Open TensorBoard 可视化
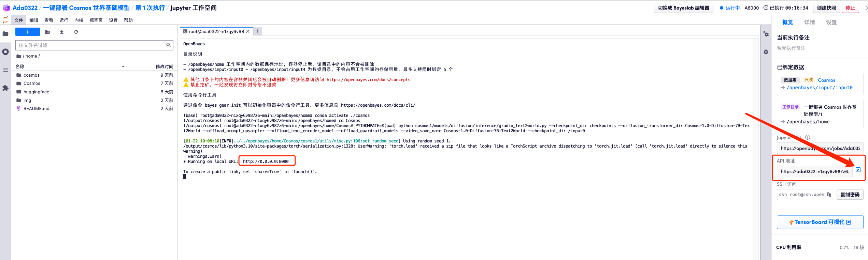 click(x=820, y=222)
